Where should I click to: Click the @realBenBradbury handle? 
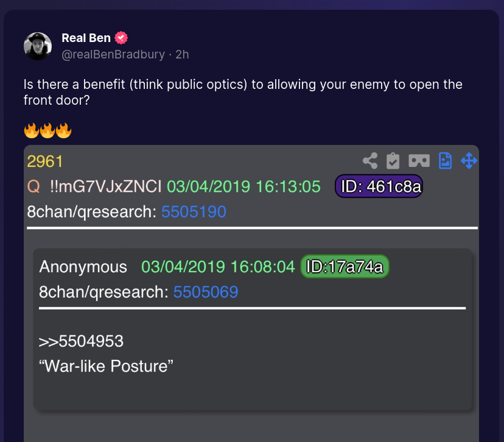point(113,54)
